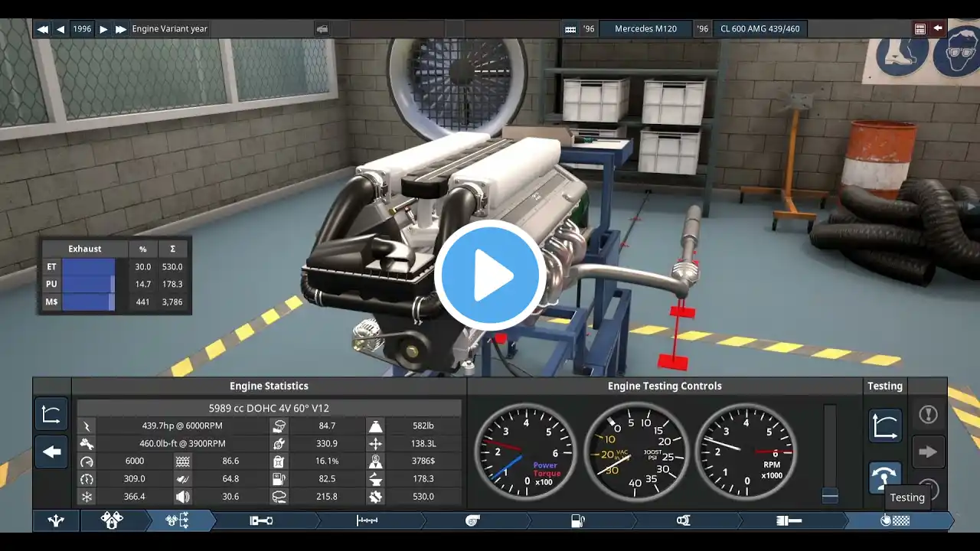The height and width of the screenshot is (551, 980).
Task: Click the speaker loudness icon beside 30.6
Action: coord(183,496)
